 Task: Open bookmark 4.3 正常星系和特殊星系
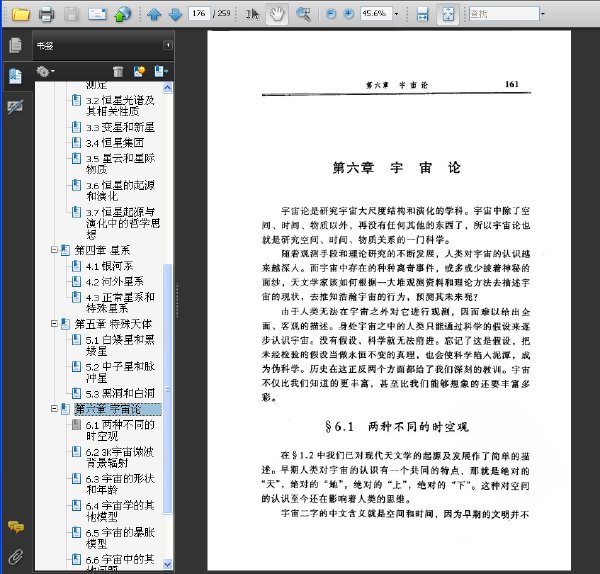pos(120,302)
